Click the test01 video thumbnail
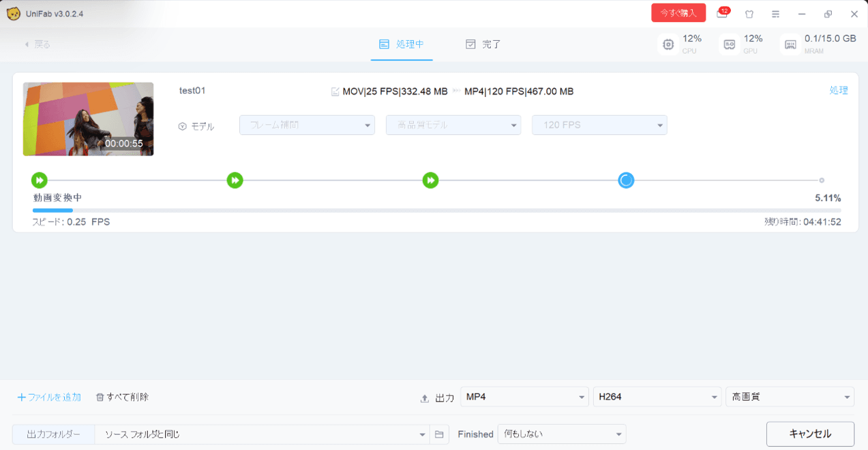Screen dimensions: 868x450 pos(88,119)
